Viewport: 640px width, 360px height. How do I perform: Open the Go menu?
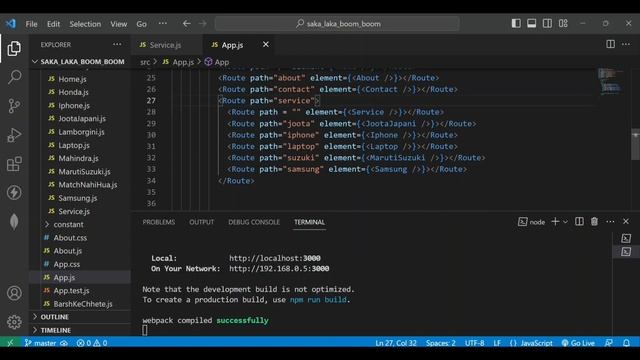(142, 24)
